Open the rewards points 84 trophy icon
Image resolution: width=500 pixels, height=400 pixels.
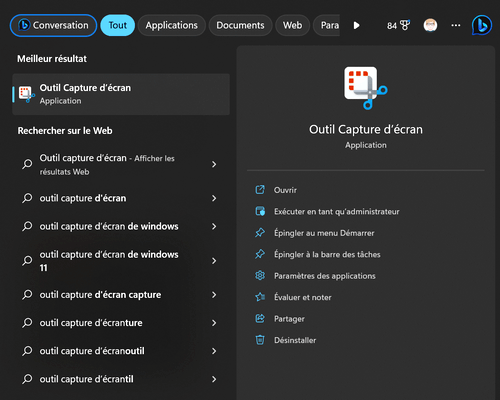(398, 25)
